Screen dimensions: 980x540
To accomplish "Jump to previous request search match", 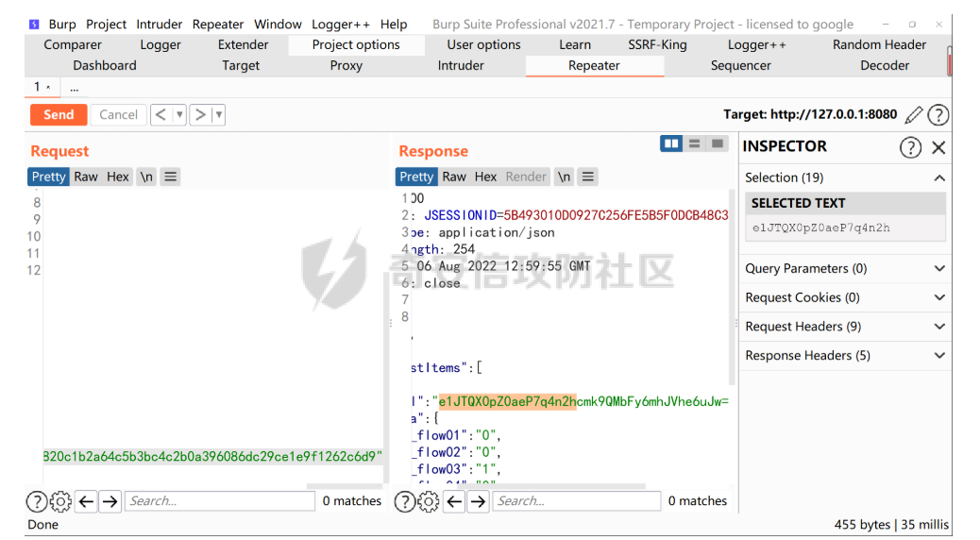I will pos(86,501).
